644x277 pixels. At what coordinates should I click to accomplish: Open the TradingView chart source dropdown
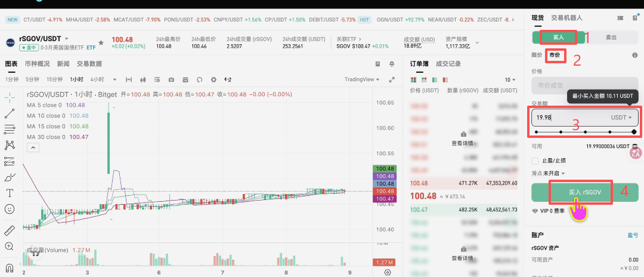[x=362, y=79]
